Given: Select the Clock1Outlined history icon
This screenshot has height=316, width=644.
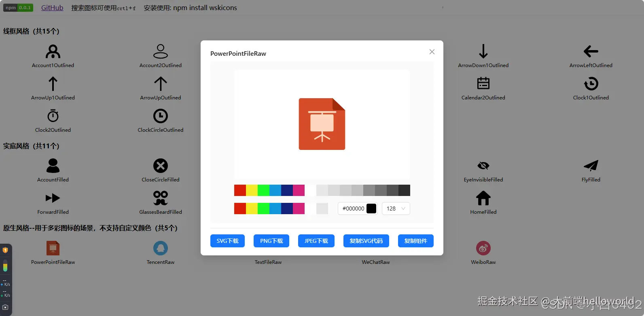Looking at the screenshot, I should click(x=591, y=84).
